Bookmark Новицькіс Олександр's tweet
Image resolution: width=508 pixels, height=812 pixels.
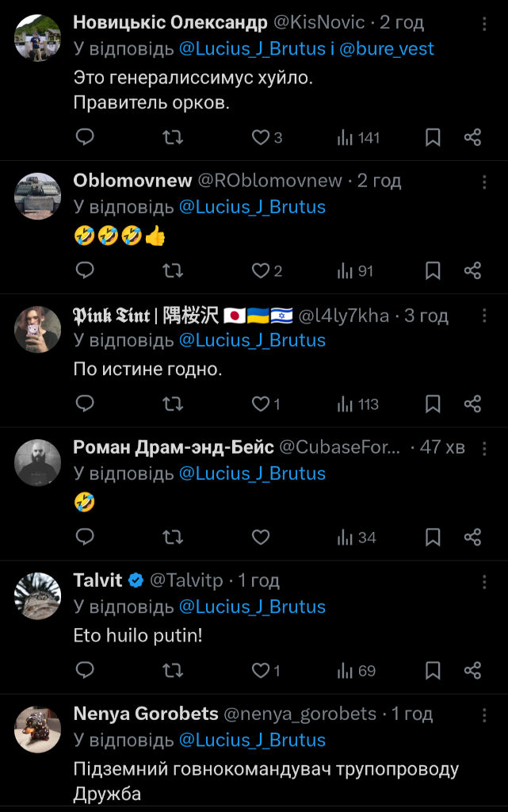click(x=433, y=138)
